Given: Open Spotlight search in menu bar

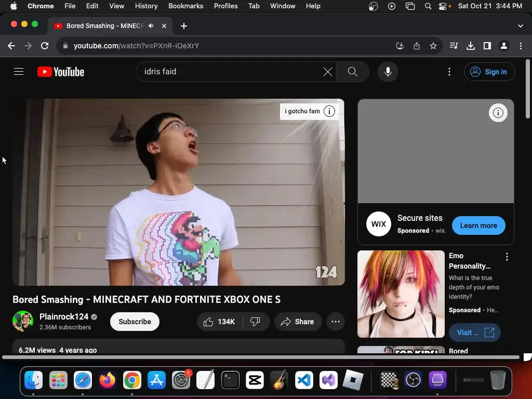Looking at the screenshot, I should coord(428,6).
